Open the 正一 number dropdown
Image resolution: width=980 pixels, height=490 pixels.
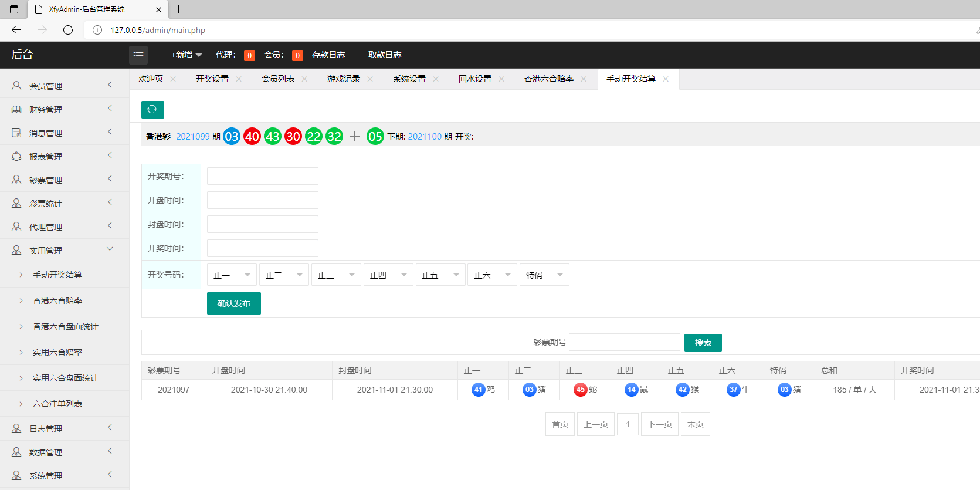click(x=232, y=275)
